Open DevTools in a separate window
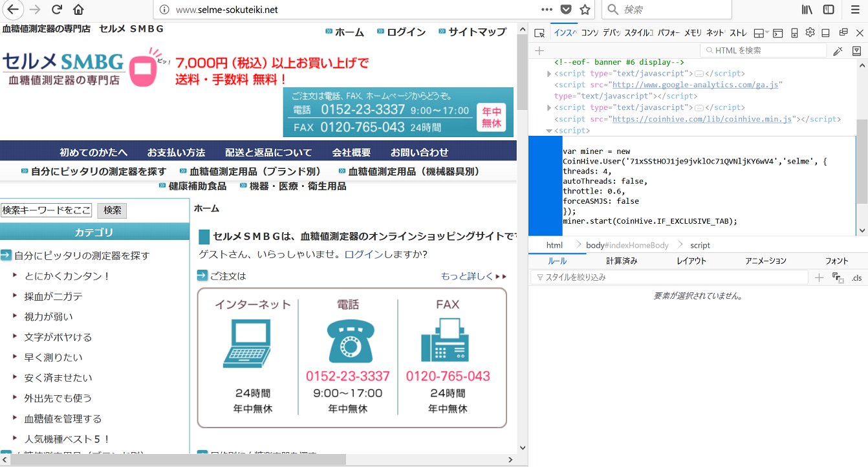This screenshot has width=868, height=467. pyautogui.click(x=843, y=32)
